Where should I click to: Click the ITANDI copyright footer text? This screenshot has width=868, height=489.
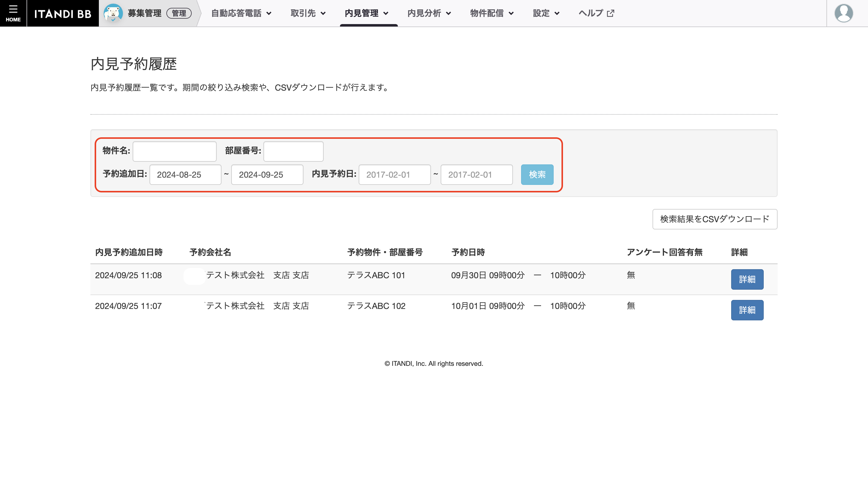coord(434,363)
